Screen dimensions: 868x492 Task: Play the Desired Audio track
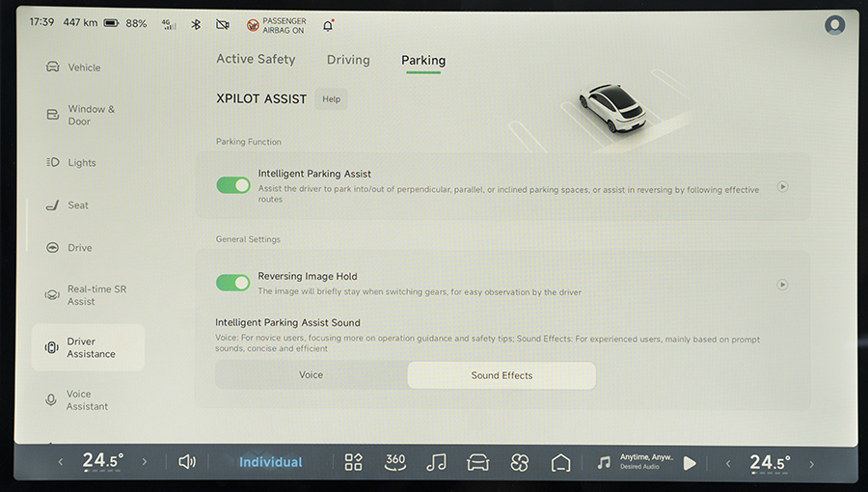690,463
